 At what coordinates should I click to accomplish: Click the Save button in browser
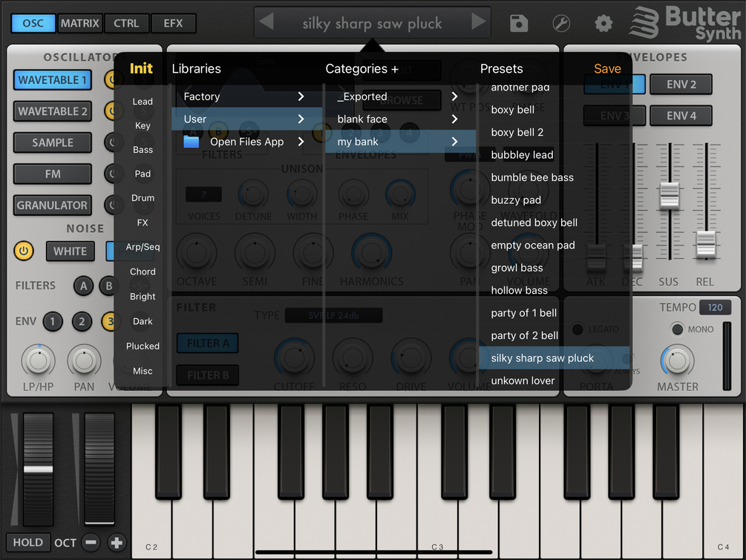pos(607,69)
